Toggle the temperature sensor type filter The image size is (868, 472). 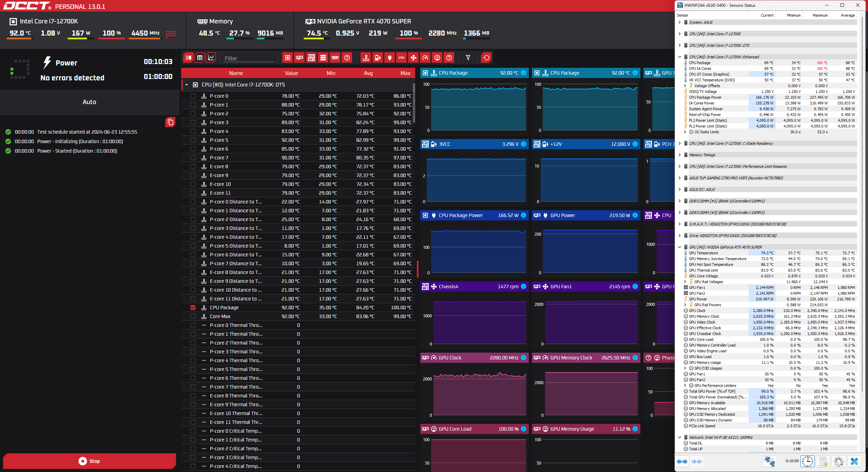click(x=366, y=58)
